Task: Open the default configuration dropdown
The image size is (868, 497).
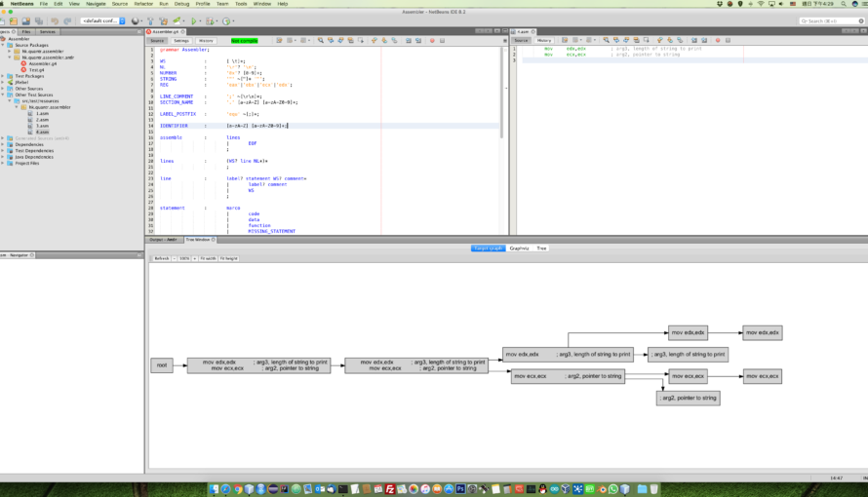Action: coord(103,21)
